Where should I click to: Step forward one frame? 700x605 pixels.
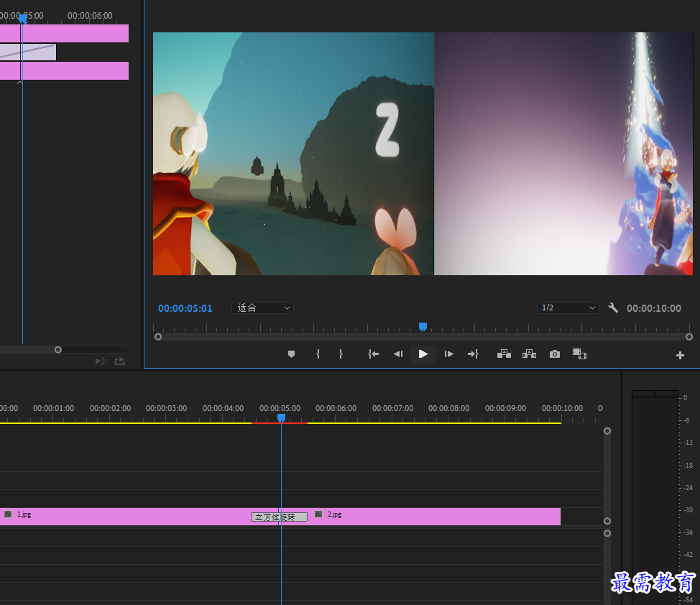pos(448,354)
